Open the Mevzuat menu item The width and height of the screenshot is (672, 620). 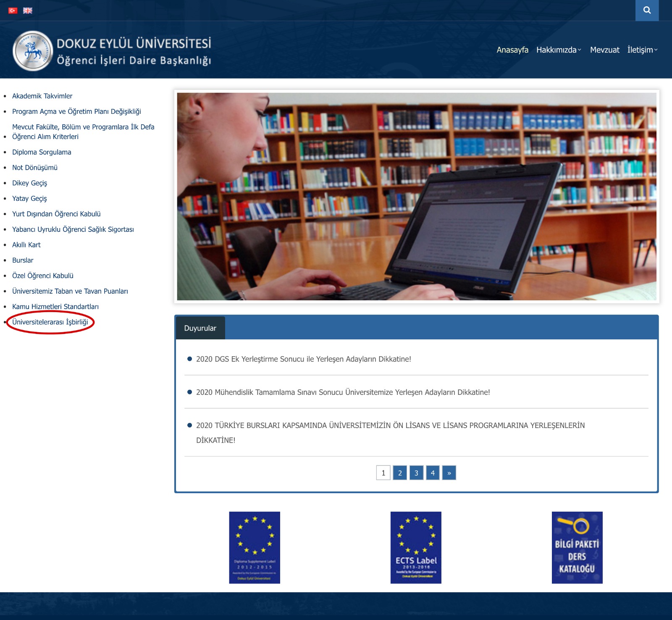[604, 50]
